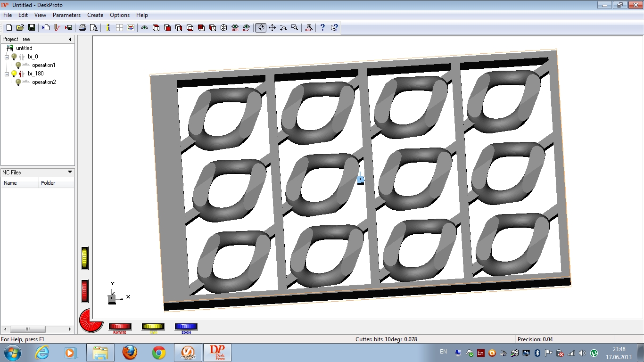Toggle the light bulb for operation1
The image size is (644, 362).
[x=18, y=65]
